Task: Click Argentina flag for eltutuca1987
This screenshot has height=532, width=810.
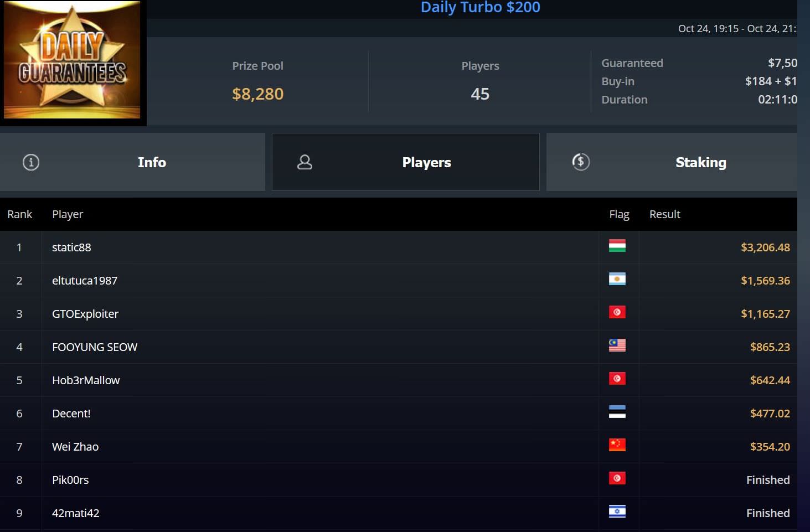Action: click(617, 279)
